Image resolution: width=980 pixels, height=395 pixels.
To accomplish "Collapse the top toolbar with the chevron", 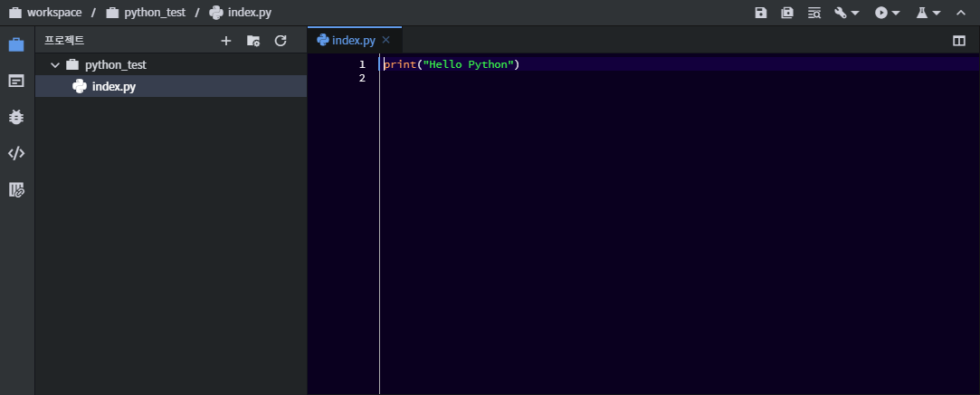I will [x=961, y=13].
